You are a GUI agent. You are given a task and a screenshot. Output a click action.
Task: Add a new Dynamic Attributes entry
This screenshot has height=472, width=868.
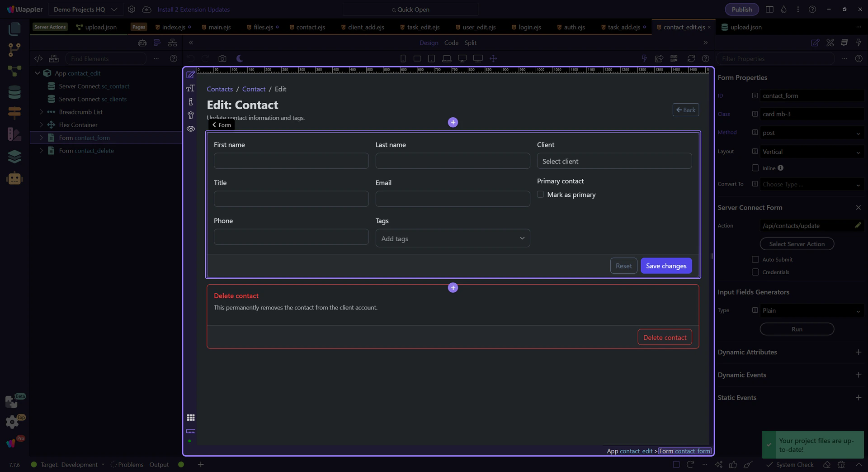[858, 352]
